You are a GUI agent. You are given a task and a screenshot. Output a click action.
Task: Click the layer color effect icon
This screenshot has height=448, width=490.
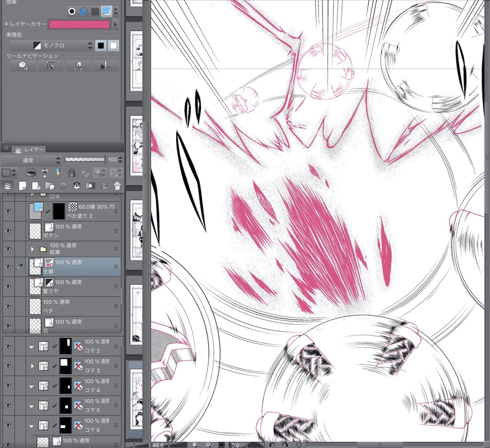pos(106,11)
